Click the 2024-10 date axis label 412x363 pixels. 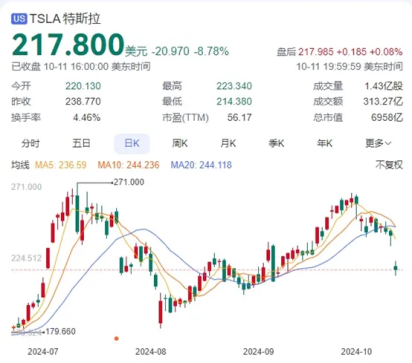[x=356, y=352]
